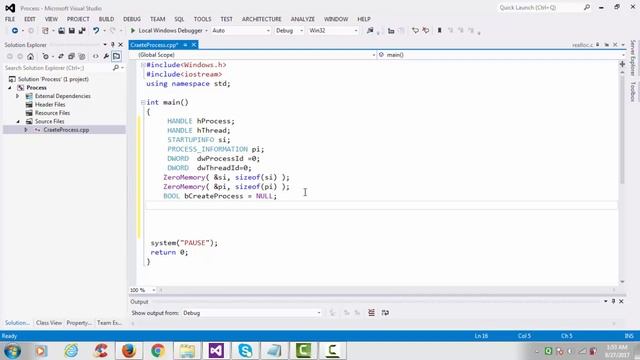Click the Sync with Active Document icon
The height and width of the screenshot is (360, 640).
[x=61, y=56]
